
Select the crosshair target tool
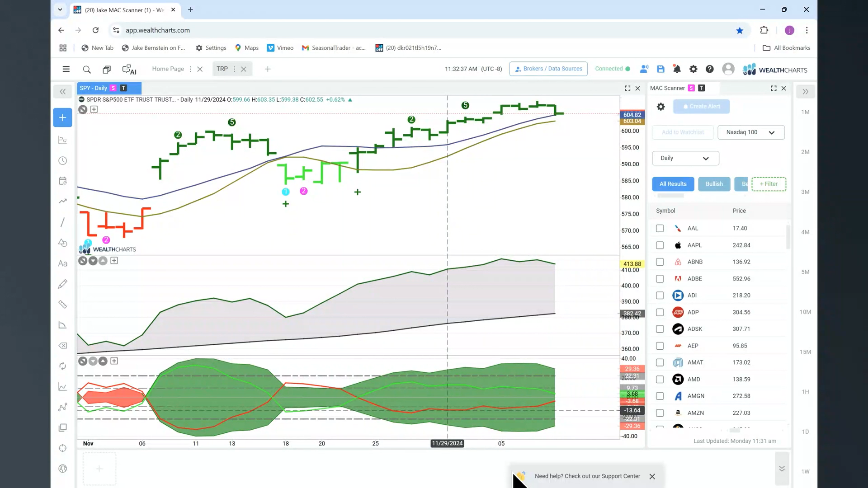click(x=63, y=448)
